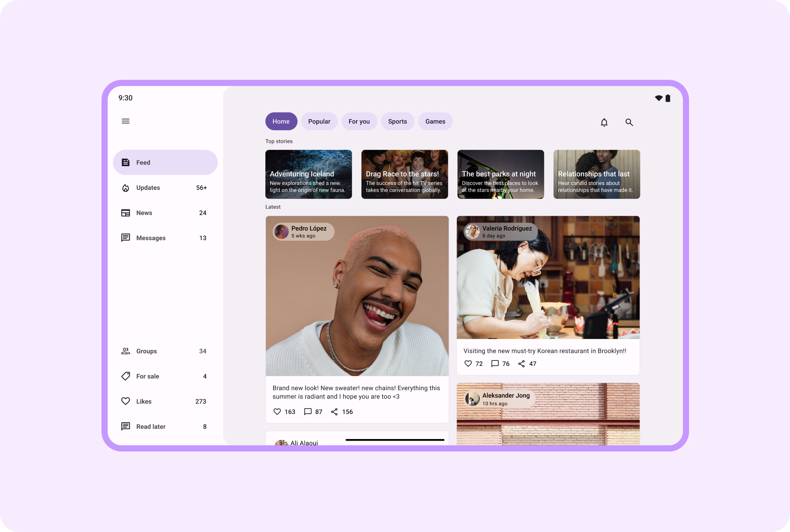Click the comment icon on Valeria's post
The height and width of the screenshot is (532, 790).
[495, 364]
